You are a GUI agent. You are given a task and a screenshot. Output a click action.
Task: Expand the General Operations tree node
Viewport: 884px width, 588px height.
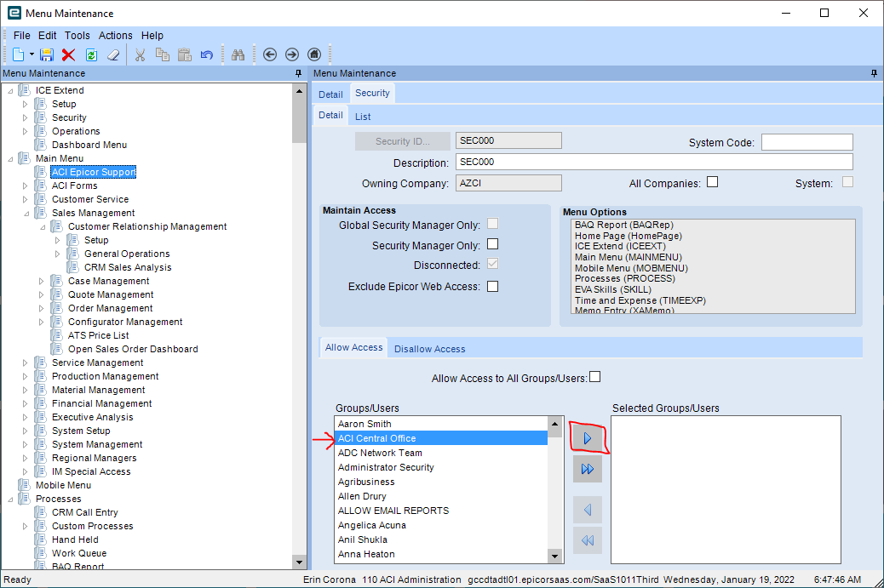58,254
